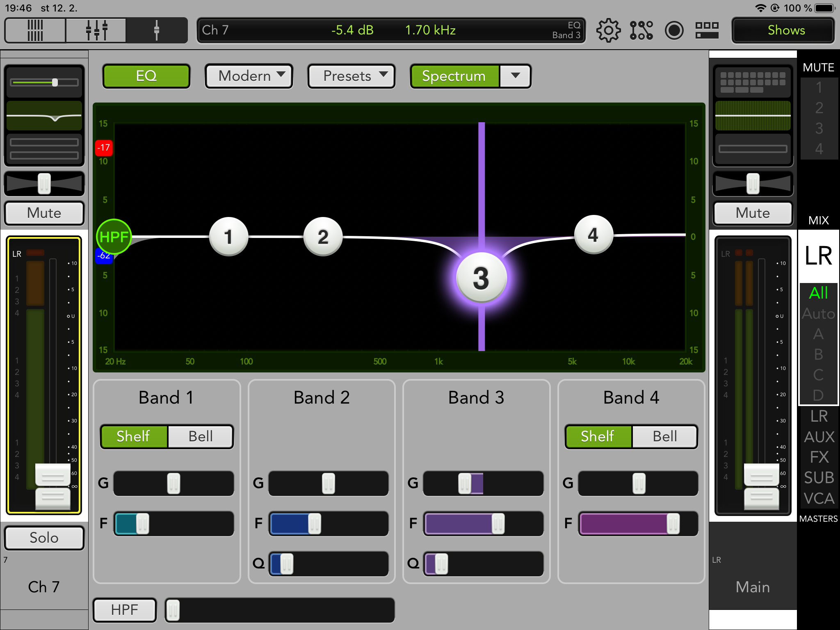
Task: Switch to mixer overview faders icon
Action: click(x=35, y=30)
